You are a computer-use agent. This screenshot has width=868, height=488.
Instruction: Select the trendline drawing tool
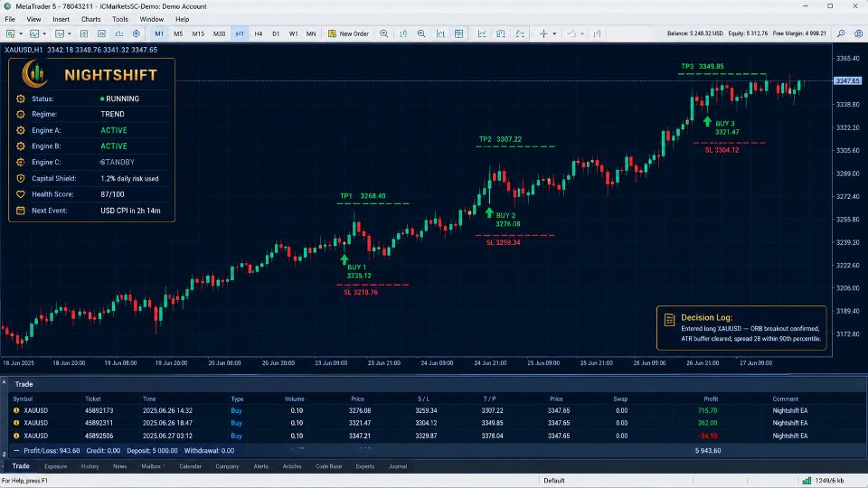click(x=571, y=33)
